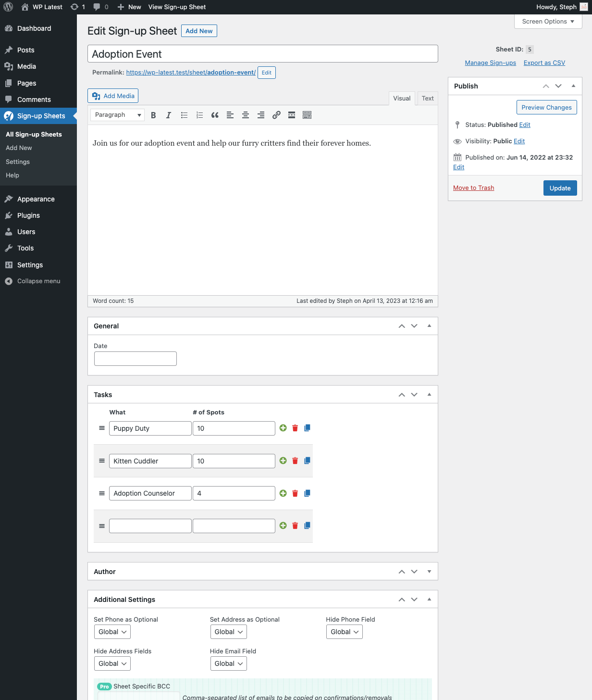
Task: Insert or edit link
Action: tap(276, 115)
